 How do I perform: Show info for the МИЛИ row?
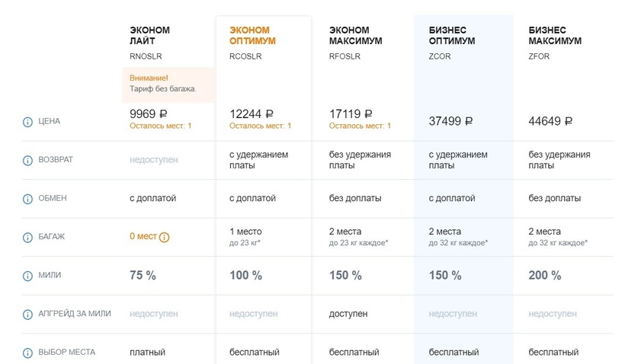28,275
